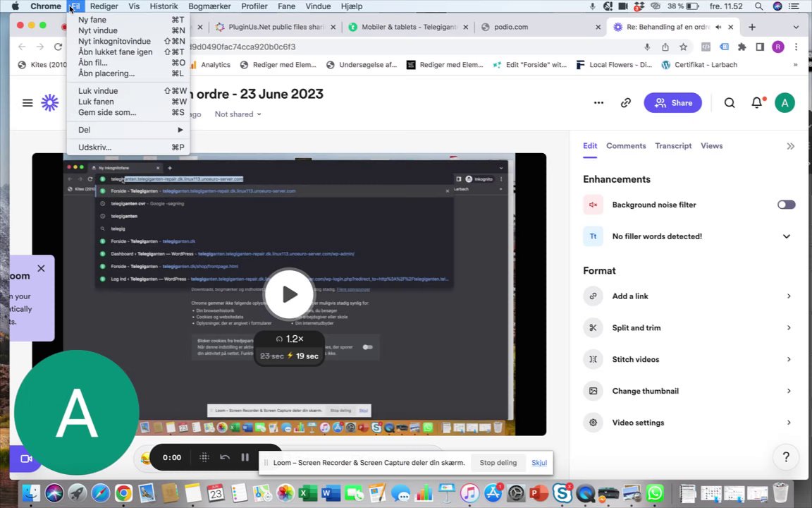Open the three-dots more options menu

click(x=598, y=102)
